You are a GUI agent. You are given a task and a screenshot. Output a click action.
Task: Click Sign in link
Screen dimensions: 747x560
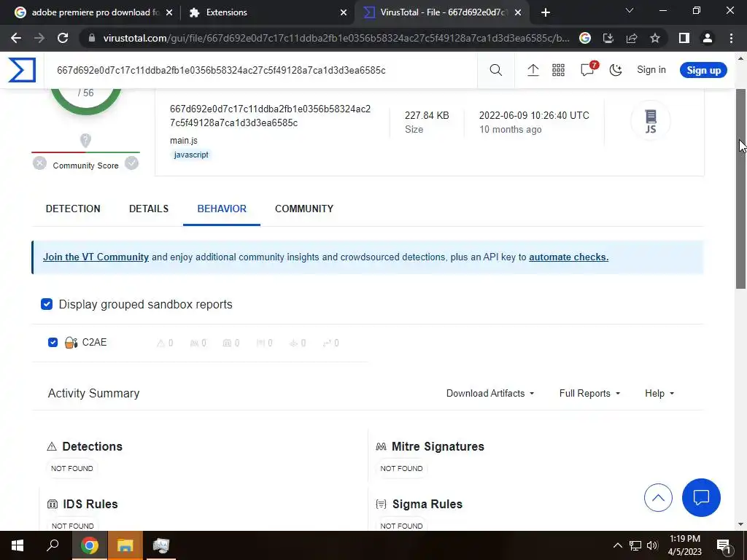pyautogui.click(x=651, y=70)
